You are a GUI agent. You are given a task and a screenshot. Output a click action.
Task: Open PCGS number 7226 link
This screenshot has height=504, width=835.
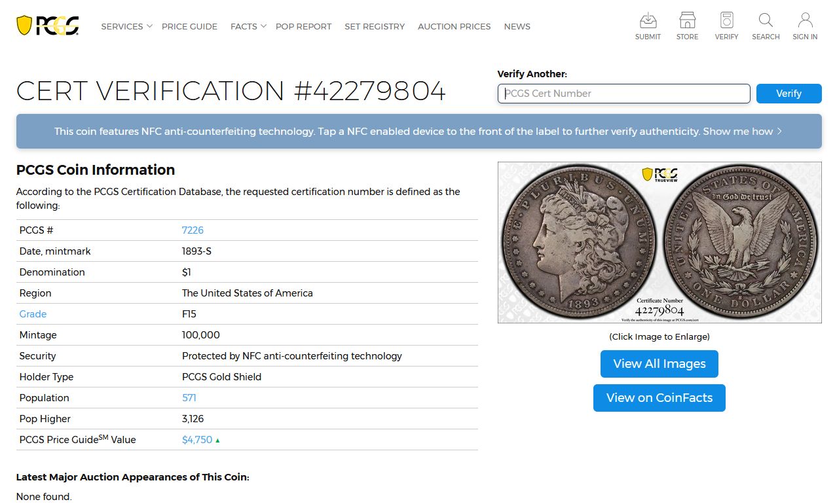pos(193,230)
